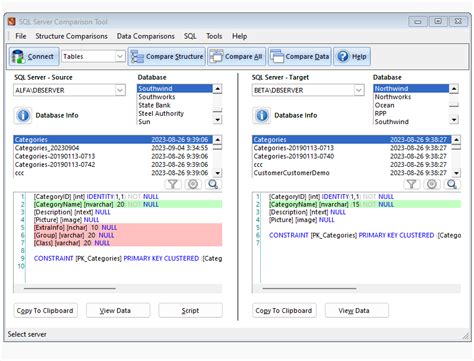Click down arrow of source table list scrollbar
Image resolution: width=474 pixels, height=361 pixels.
[x=218, y=173]
